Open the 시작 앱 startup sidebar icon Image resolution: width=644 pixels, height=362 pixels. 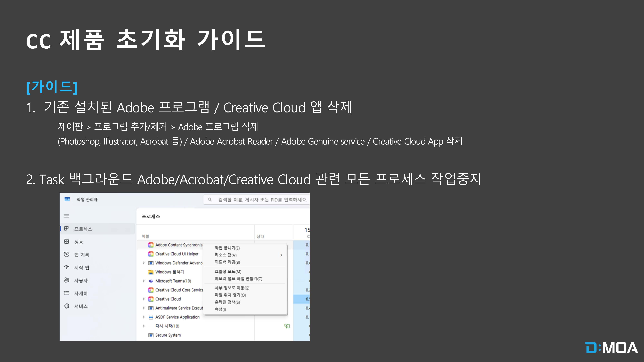tap(66, 267)
